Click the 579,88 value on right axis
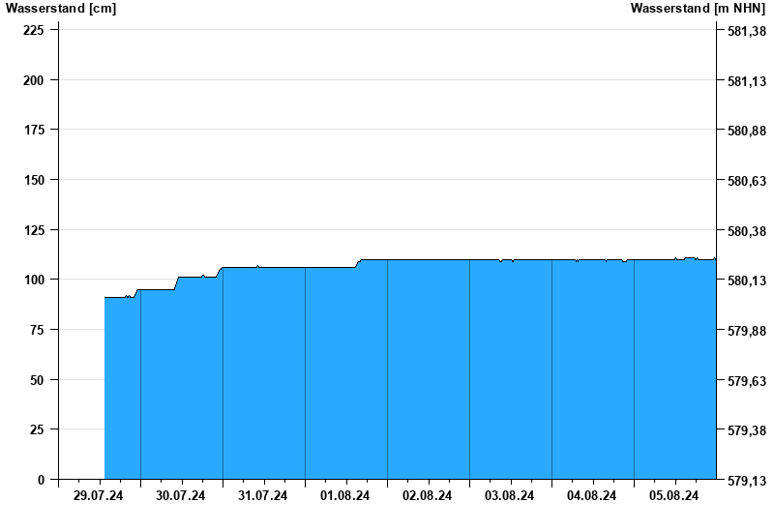The width and height of the screenshot is (774, 532). point(747,331)
